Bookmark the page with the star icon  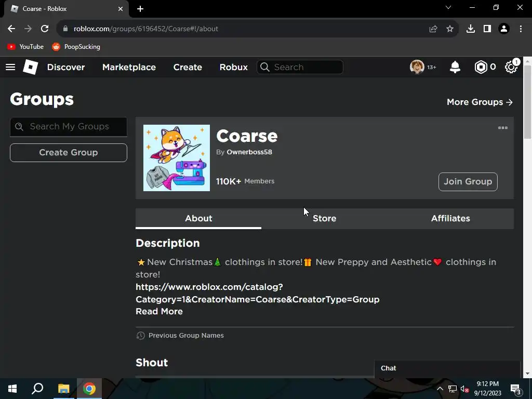pos(450,29)
